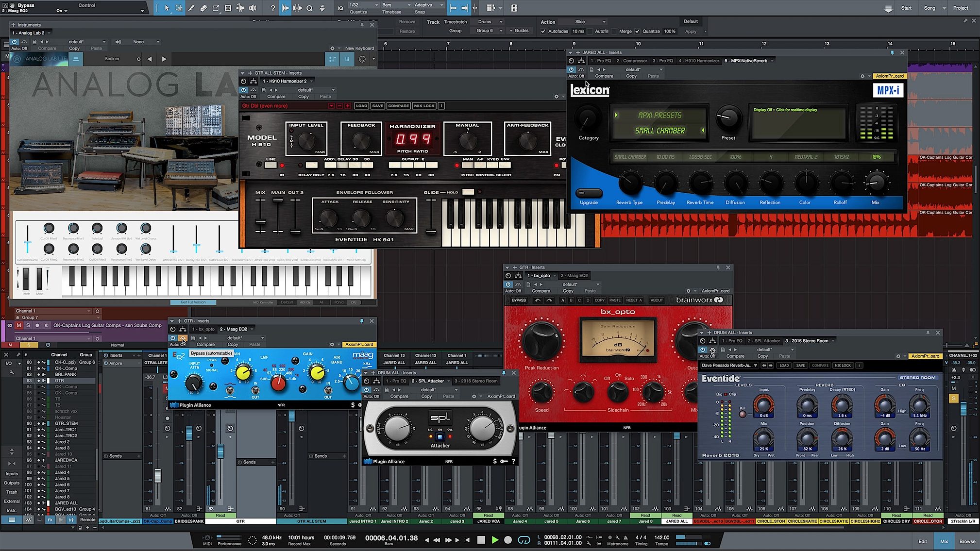Click Return to Zero transport icon
Screen dimensions: 980x551
click(467, 540)
